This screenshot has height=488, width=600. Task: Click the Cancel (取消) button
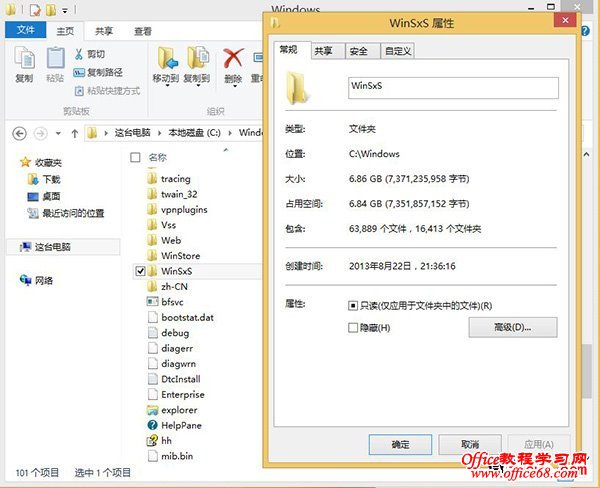pyautogui.click(x=470, y=444)
